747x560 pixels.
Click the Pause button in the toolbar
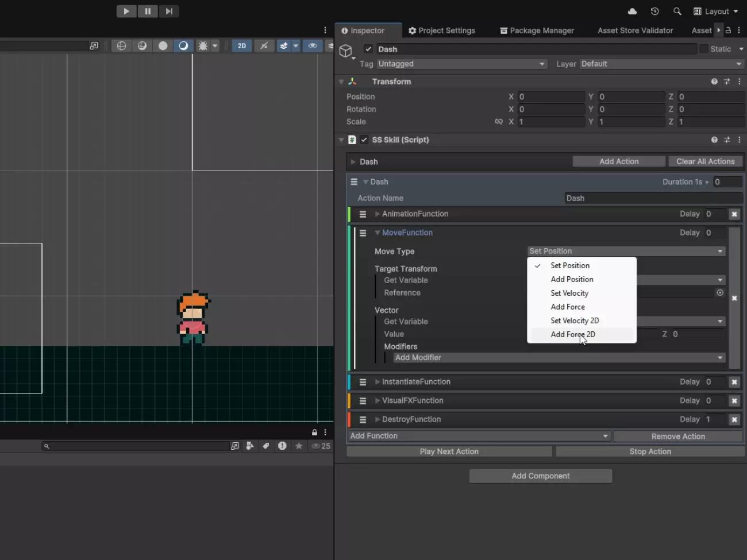(148, 11)
